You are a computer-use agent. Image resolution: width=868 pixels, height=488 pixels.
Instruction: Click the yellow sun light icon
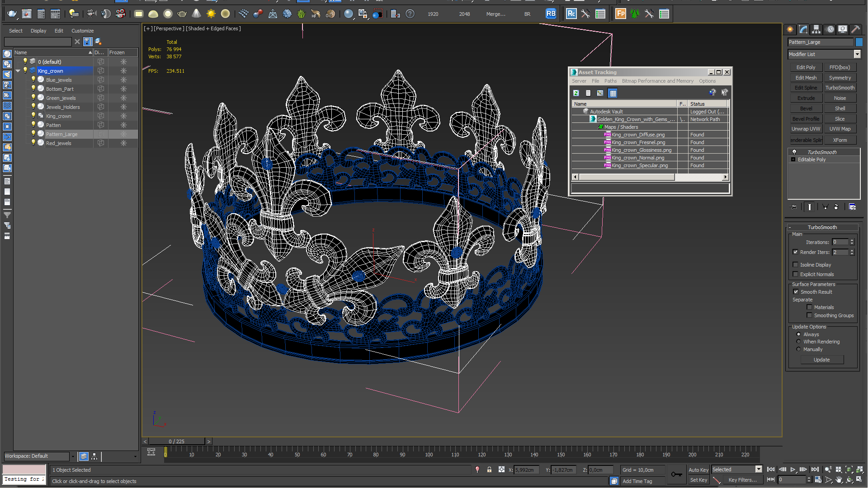211,14
